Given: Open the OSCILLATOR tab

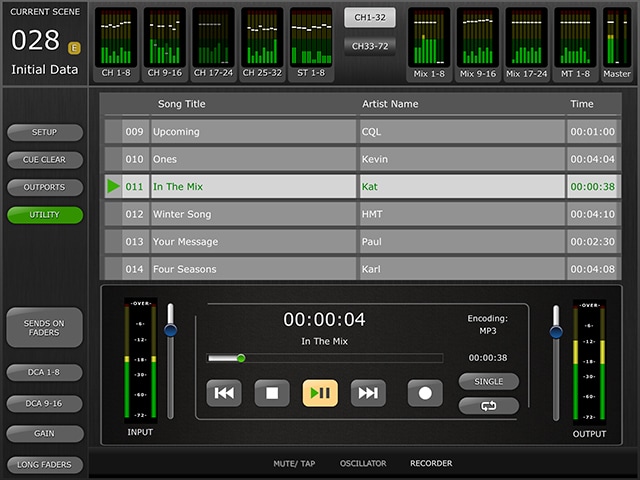Looking at the screenshot, I should pyautogui.click(x=363, y=464).
